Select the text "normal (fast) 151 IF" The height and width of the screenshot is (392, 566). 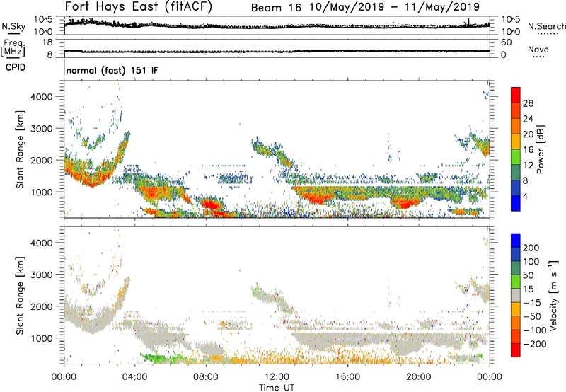click(x=112, y=70)
